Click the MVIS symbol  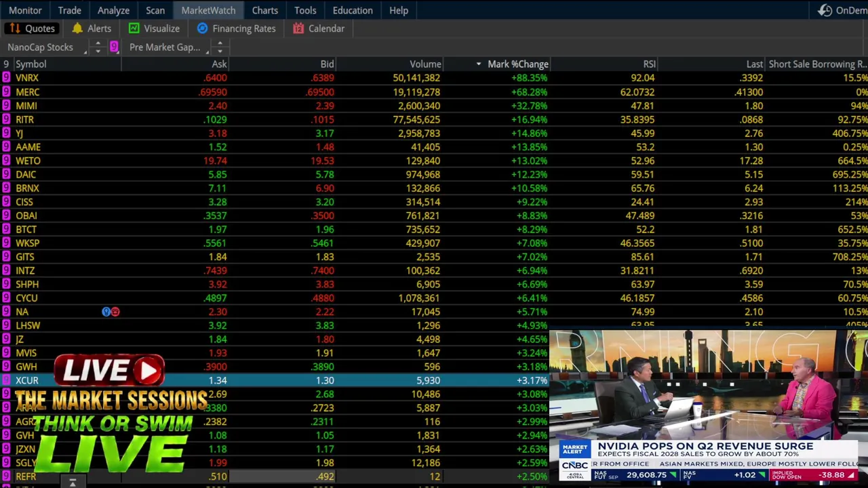tap(26, 352)
